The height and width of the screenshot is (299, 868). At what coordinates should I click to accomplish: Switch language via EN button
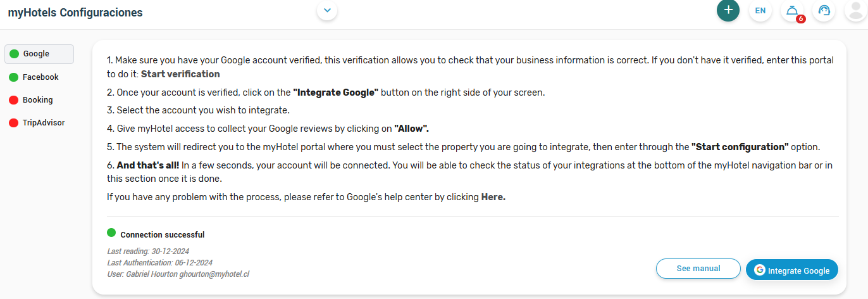point(760,10)
